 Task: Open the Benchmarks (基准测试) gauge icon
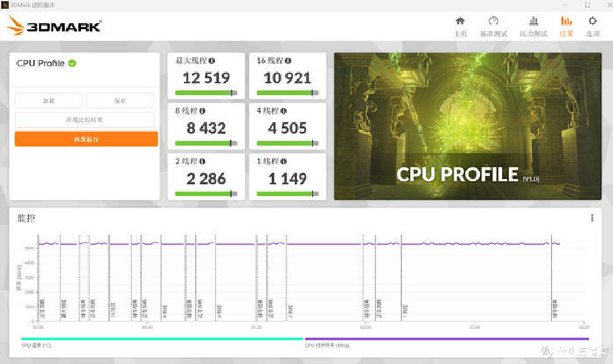click(493, 21)
